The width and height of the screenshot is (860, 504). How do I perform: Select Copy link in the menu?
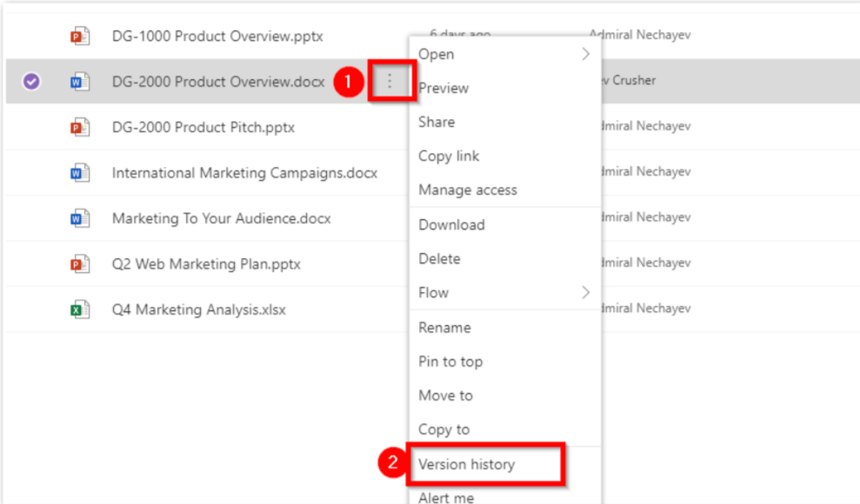click(x=449, y=156)
